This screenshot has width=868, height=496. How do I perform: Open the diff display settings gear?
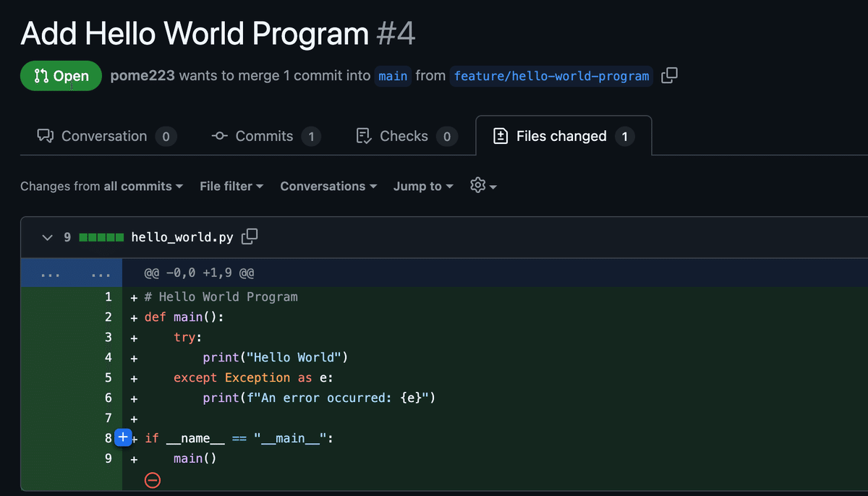(x=477, y=186)
